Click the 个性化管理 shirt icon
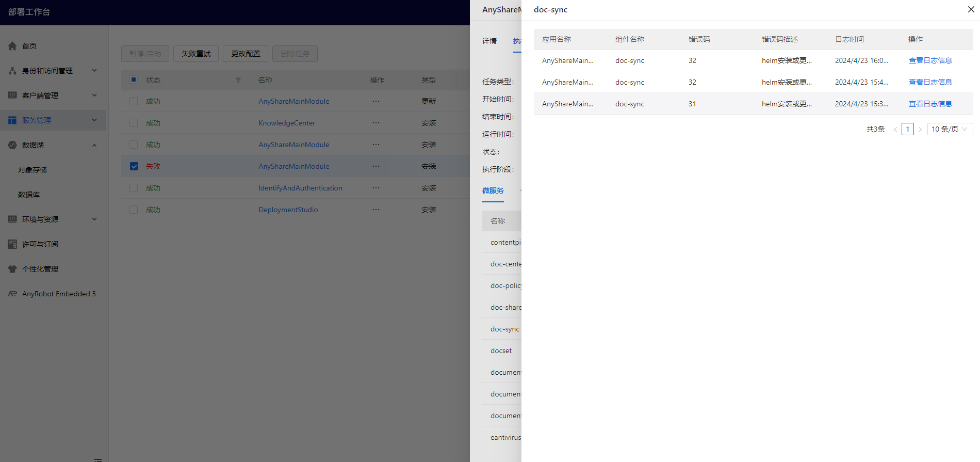Screen dimensions: 980x462 pos(12,269)
